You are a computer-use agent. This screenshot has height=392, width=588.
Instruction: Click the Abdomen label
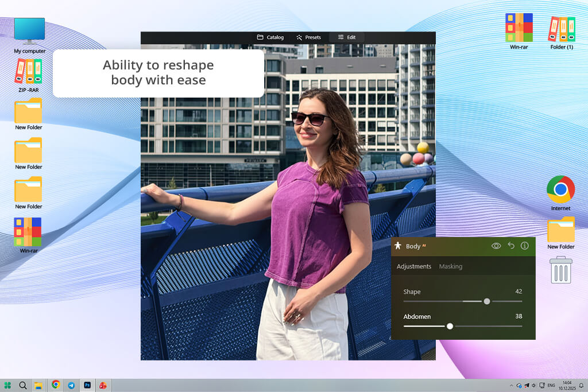pyautogui.click(x=417, y=317)
